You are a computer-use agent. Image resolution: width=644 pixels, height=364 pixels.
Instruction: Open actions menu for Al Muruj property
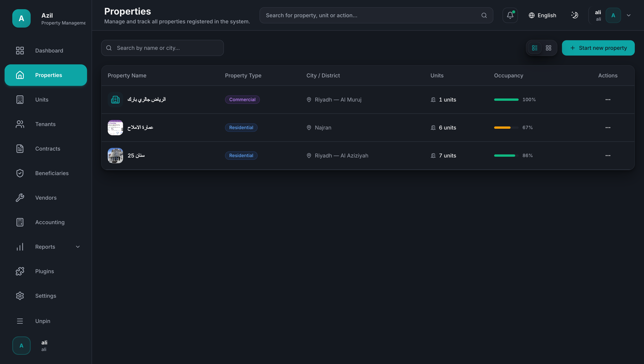click(x=608, y=99)
